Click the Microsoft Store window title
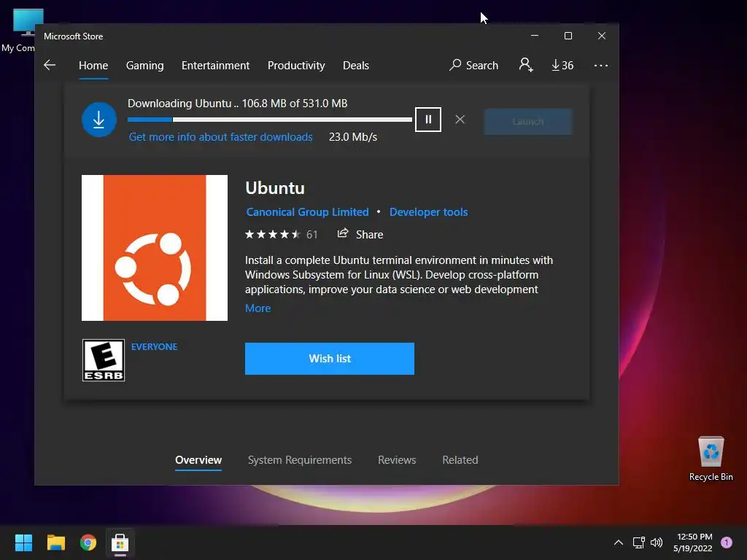 tap(74, 36)
